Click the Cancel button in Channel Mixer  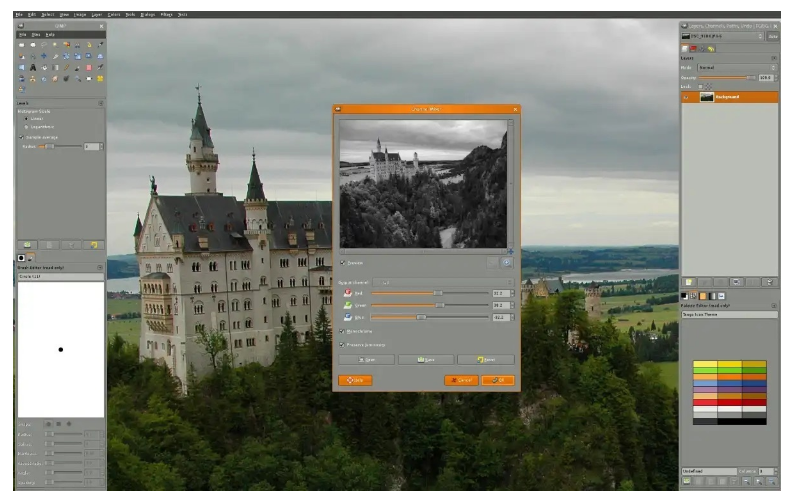coord(461,380)
